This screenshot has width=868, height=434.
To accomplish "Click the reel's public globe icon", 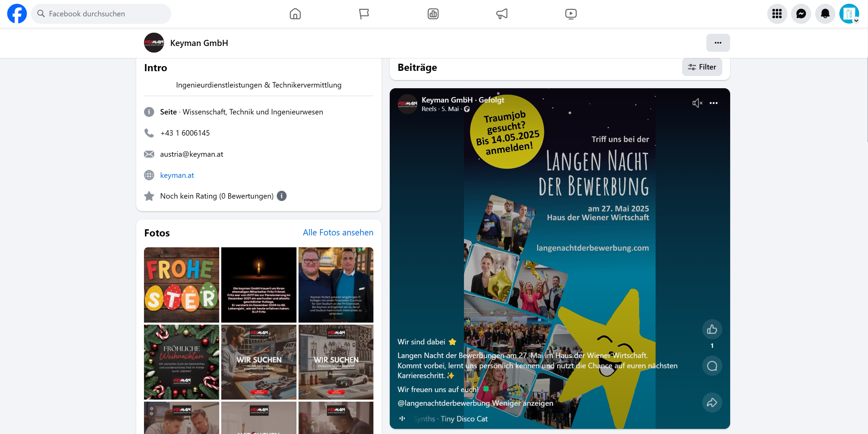I will click(x=467, y=109).
